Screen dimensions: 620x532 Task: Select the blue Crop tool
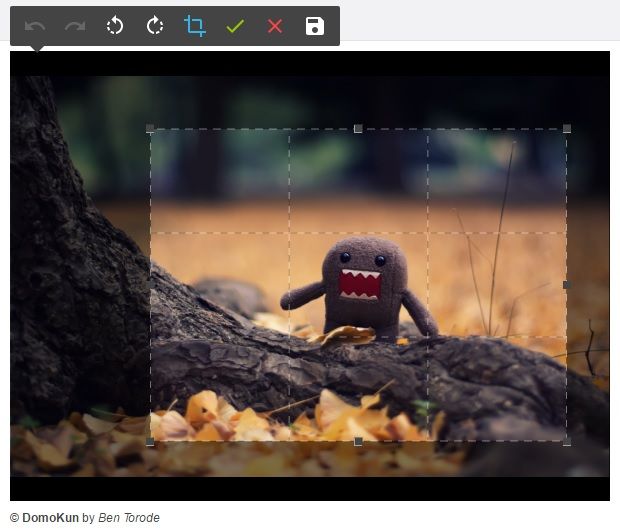pos(195,26)
